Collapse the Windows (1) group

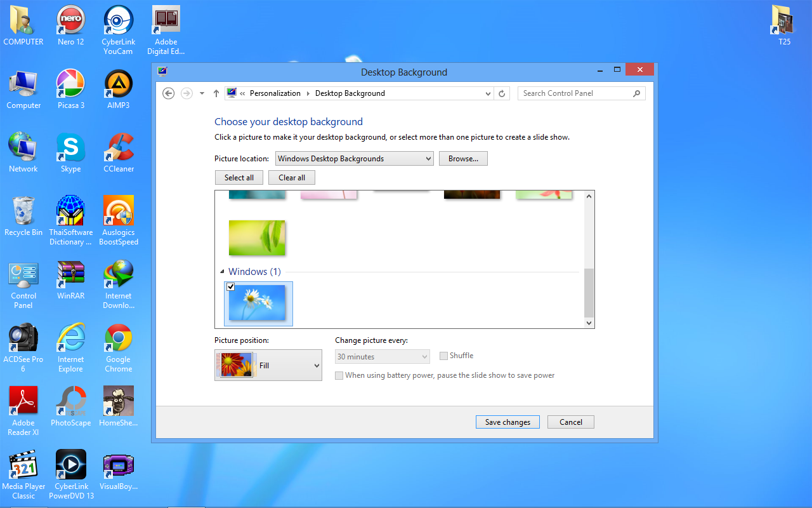[222, 272]
